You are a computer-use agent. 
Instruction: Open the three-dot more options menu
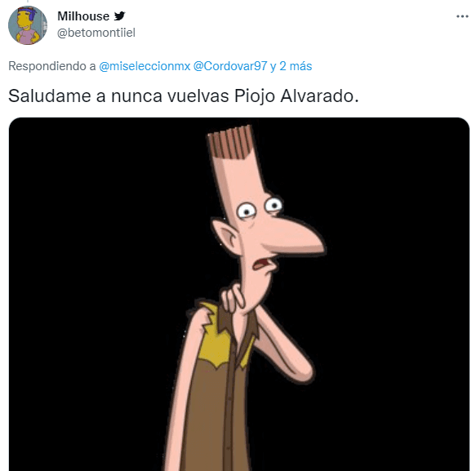(x=462, y=16)
